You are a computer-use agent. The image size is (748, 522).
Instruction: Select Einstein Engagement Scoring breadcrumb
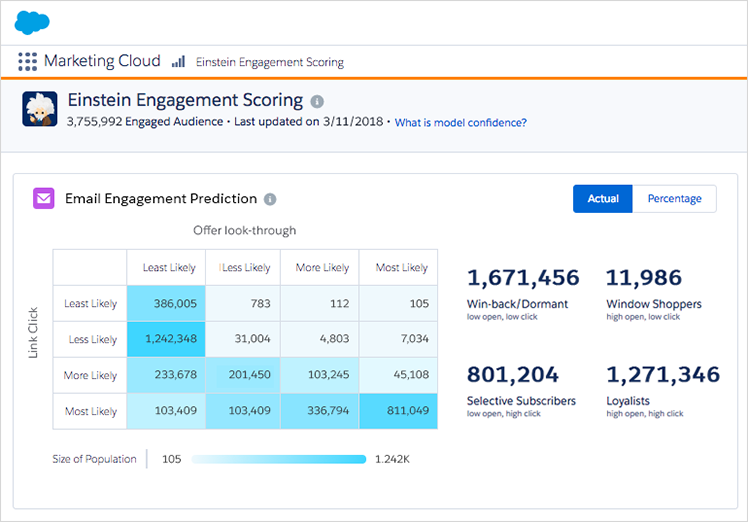pyautogui.click(x=270, y=62)
